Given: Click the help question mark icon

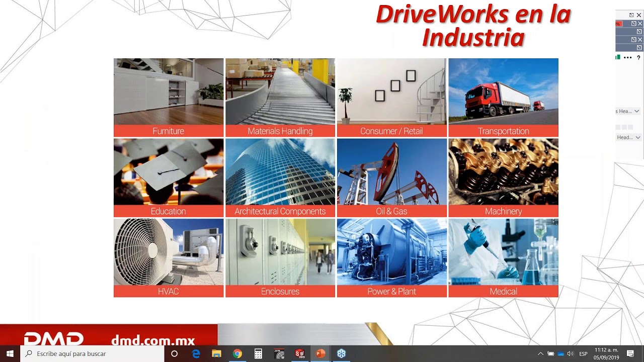Looking at the screenshot, I should pyautogui.click(x=638, y=57).
